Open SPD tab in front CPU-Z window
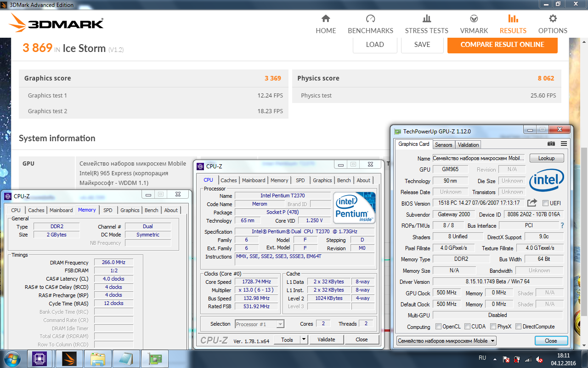The image size is (588, 368). tap(300, 180)
